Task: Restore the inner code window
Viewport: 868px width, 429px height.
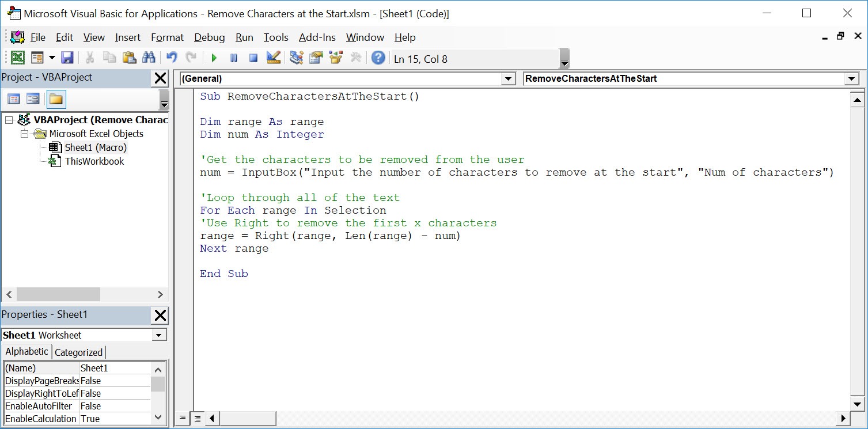Action: click(x=840, y=36)
